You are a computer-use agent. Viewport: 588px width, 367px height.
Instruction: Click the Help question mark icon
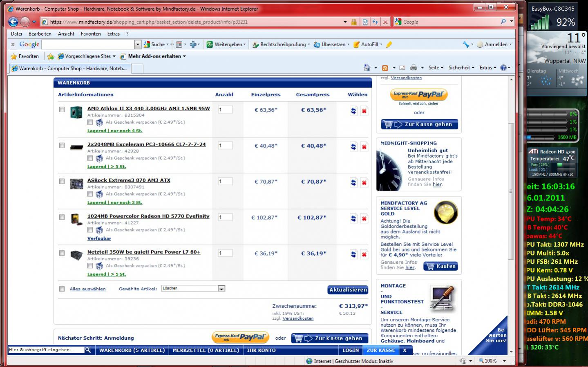pyautogui.click(x=503, y=68)
